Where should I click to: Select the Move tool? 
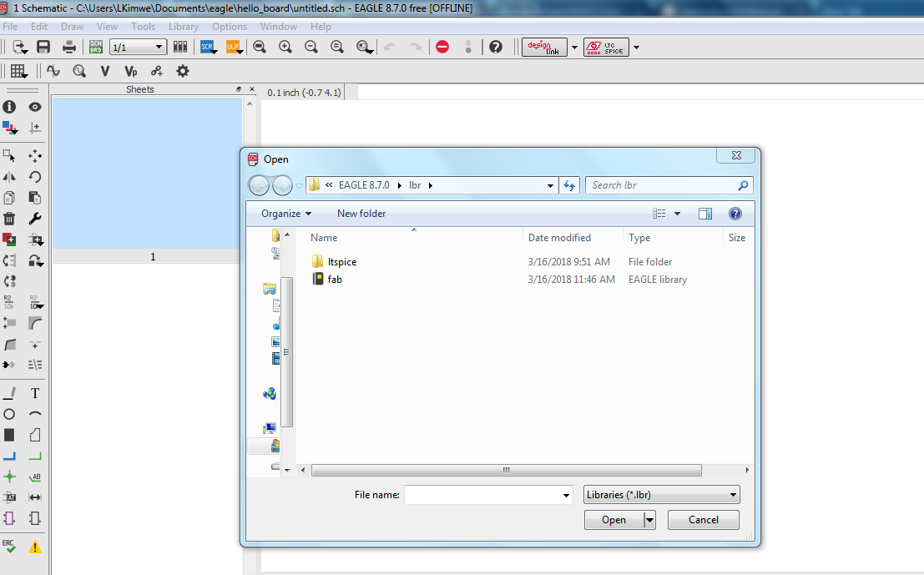(x=35, y=156)
